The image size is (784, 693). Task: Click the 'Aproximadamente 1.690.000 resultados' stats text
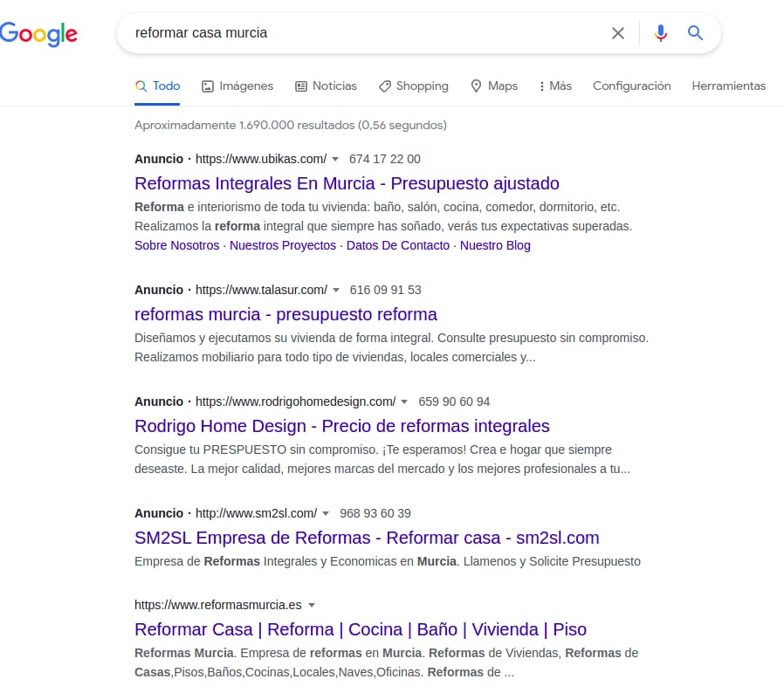point(291,126)
